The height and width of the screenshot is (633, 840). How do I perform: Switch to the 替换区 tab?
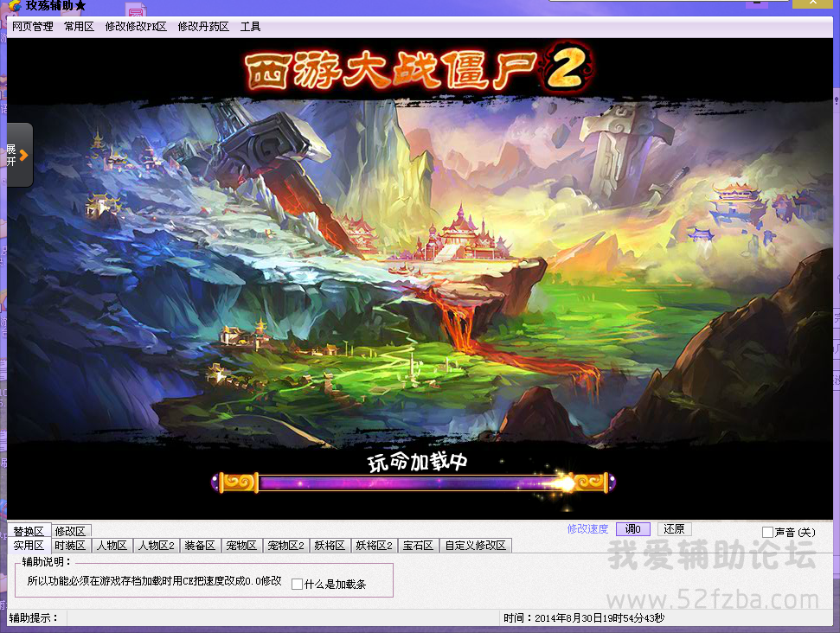(29, 531)
